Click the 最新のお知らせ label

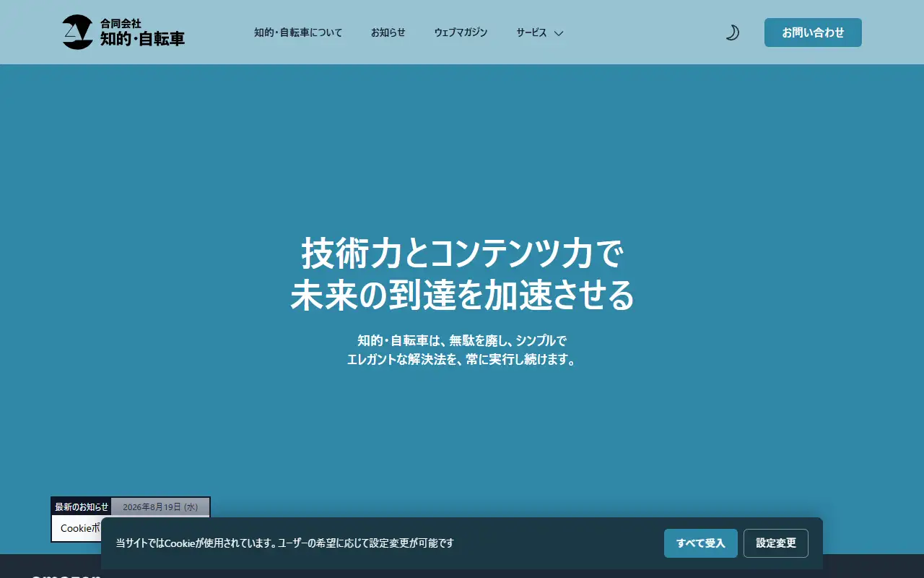coord(82,507)
